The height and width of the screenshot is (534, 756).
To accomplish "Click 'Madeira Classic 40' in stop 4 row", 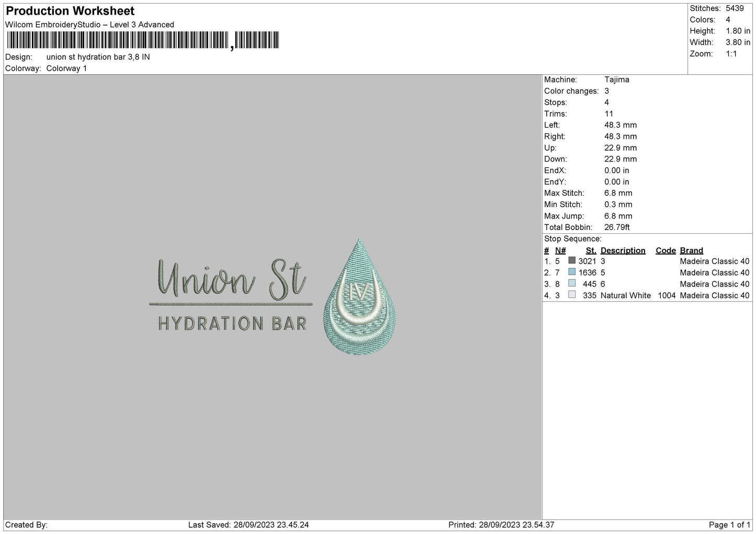I will [x=715, y=296].
